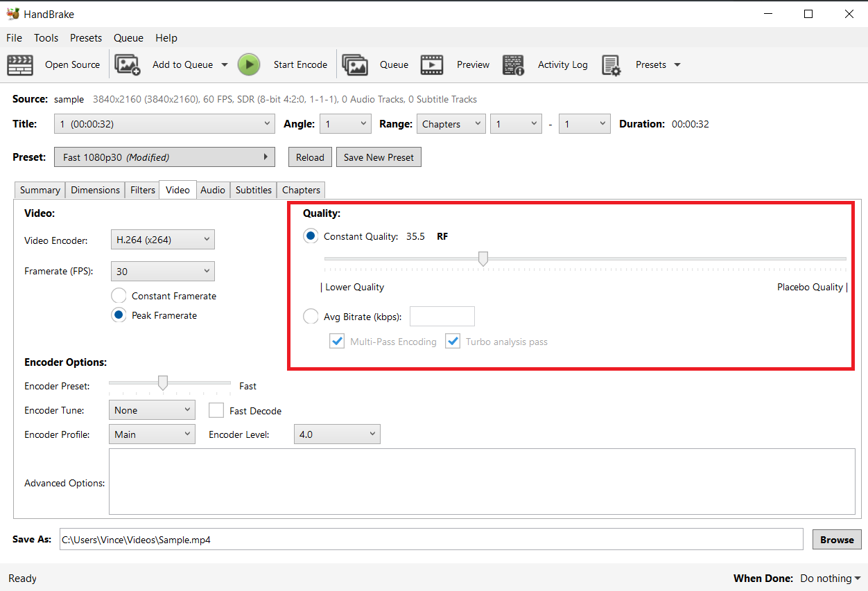Open the Preview window icon

click(432, 64)
